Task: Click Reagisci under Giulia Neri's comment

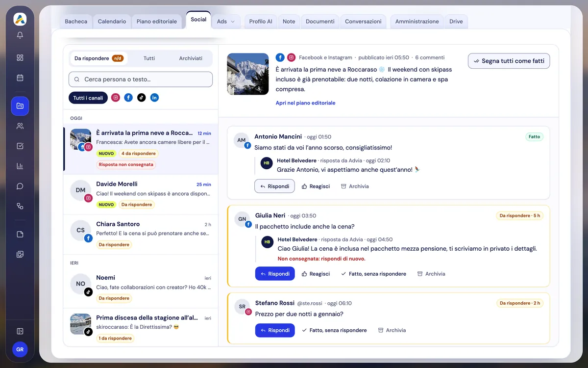Action: (316, 274)
